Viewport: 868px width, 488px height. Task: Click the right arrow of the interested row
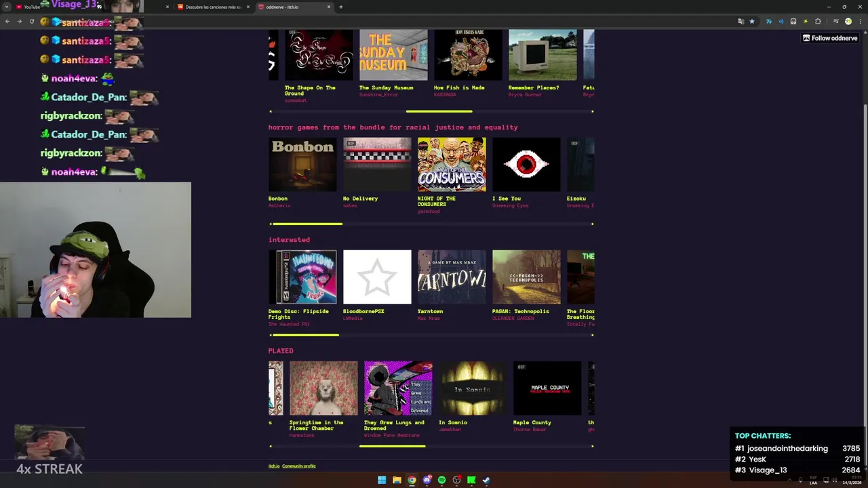tap(592, 335)
